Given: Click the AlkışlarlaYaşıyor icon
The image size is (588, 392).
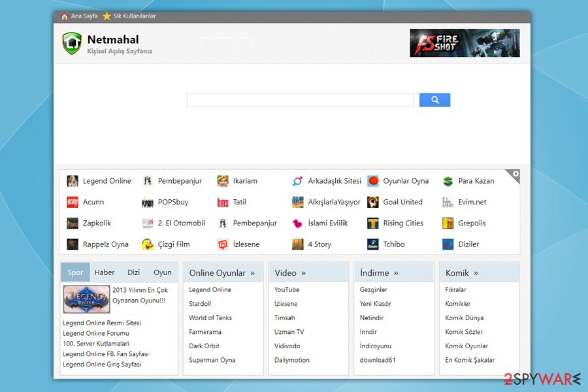Looking at the screenshot, I should 298,202.
